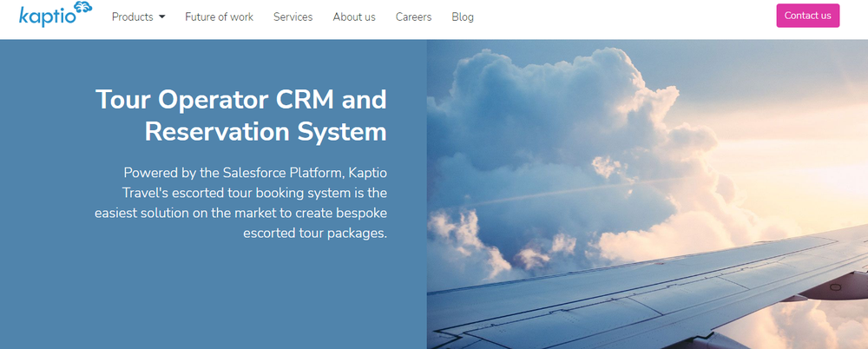868x349 pixels.
Task: Click the airplane wing clouds hero image
Action: (648, 194)
